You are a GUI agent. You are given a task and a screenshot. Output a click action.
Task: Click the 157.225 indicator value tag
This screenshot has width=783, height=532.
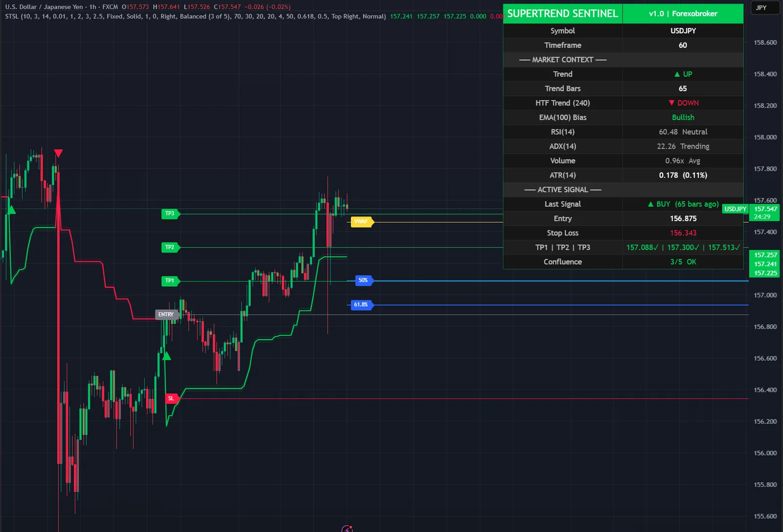tap(765, 273)
